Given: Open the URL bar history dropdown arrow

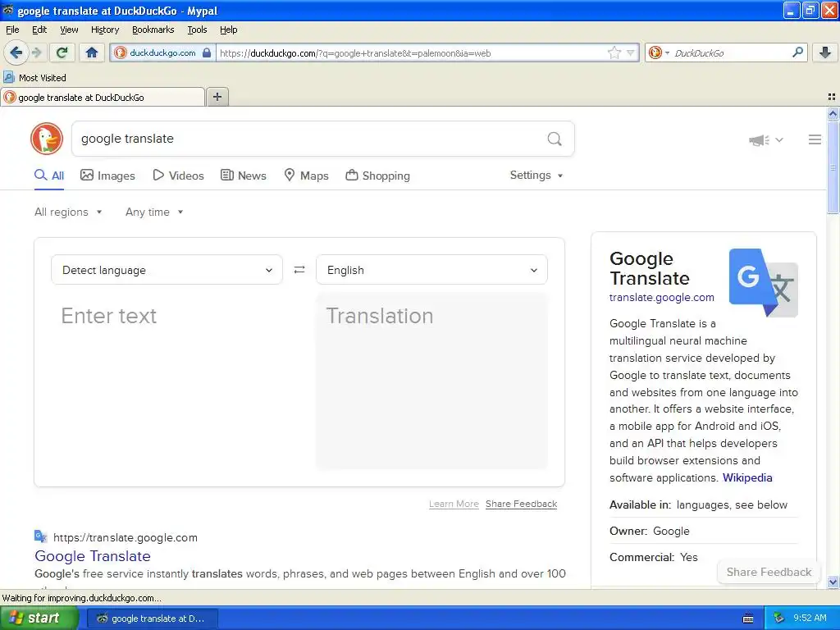Looking at the screenshot, I should 631,52.
